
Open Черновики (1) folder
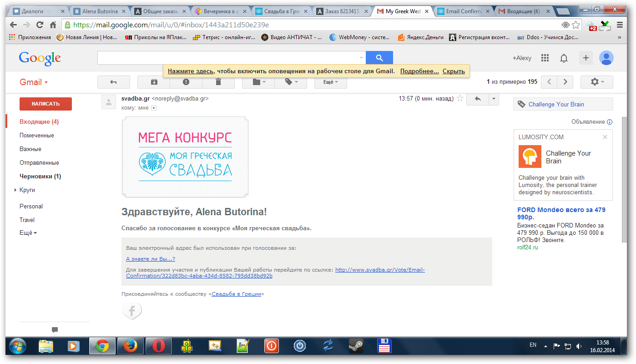coord(40,176)
